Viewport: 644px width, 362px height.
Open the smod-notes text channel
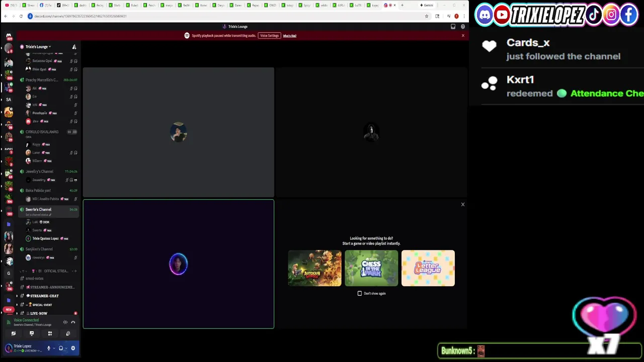tap(48, 279)
